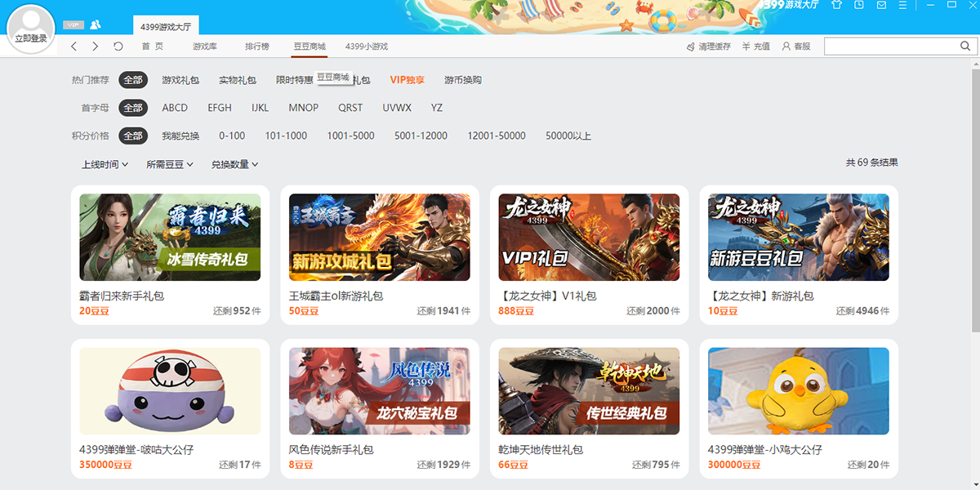Open the mail/message icon in the title bar
980x490 pixels.
pyautogui.click(x=882, y=7)
